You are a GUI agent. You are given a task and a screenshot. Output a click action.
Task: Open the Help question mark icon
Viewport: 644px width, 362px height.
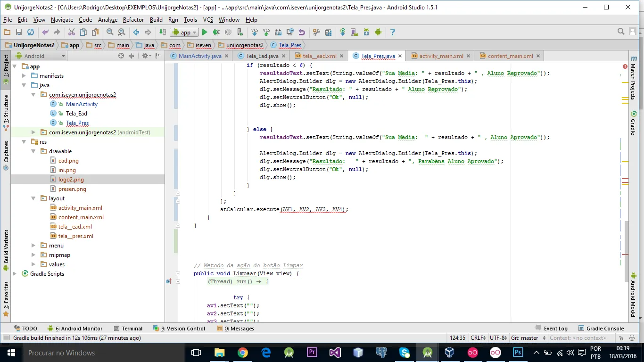coord(392,32)
